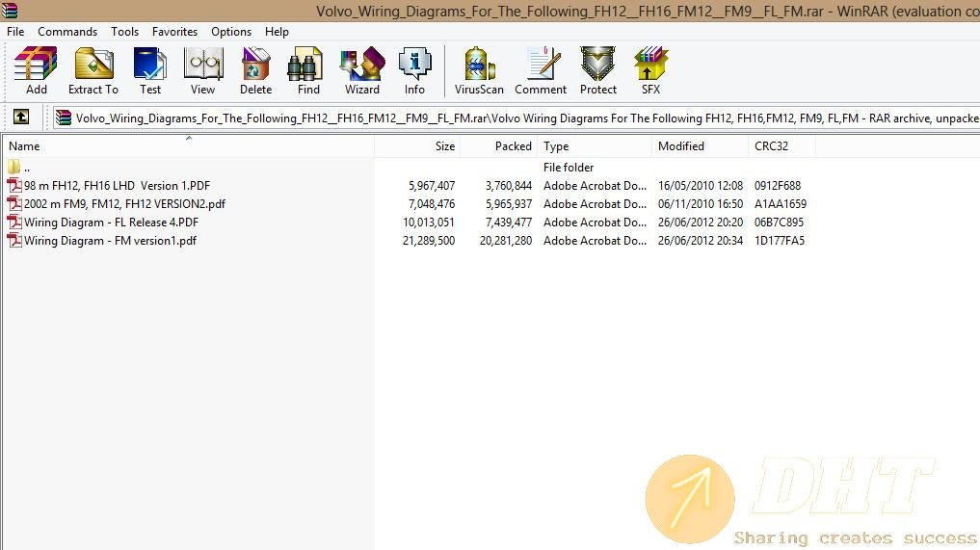Click modified date 16/05/2010 12:08
This screenshot has height=550, width=980.
tap(701, 186)
